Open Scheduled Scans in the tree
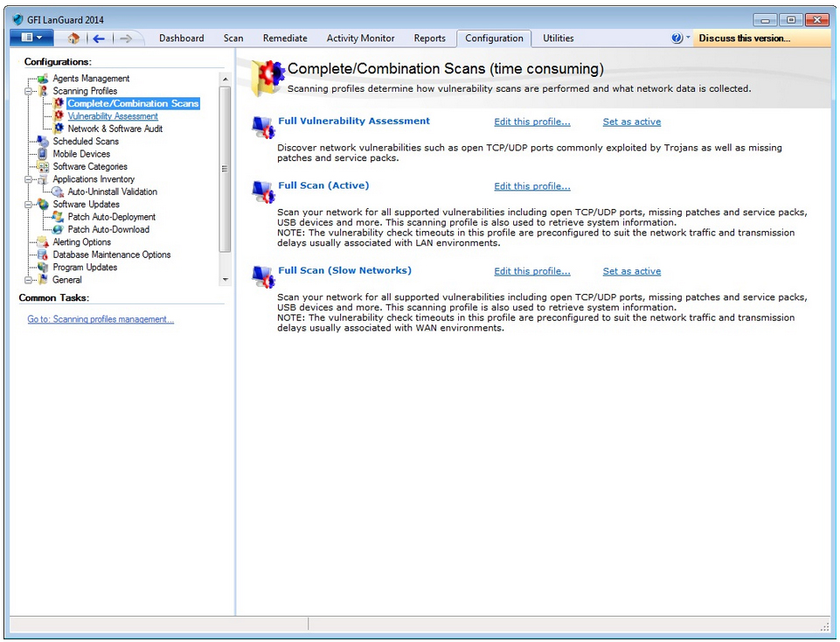Viewport: 840px width, 642px height. (86, 141)
